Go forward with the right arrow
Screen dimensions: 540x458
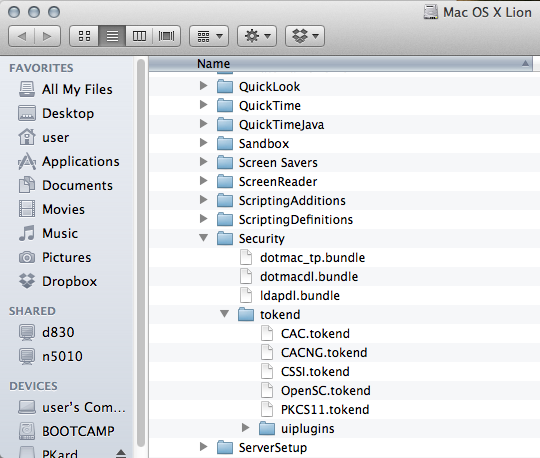pyautogui.click(x=48, y=36)
